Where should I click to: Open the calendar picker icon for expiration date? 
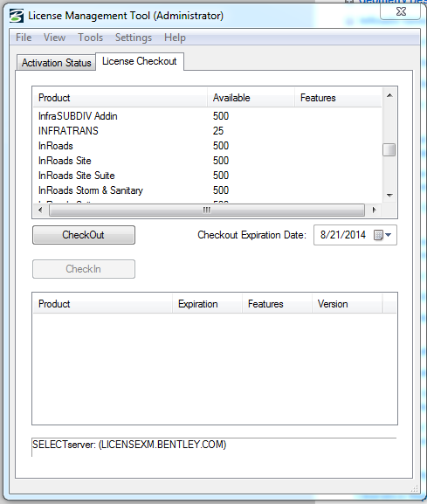coord(378,235)
